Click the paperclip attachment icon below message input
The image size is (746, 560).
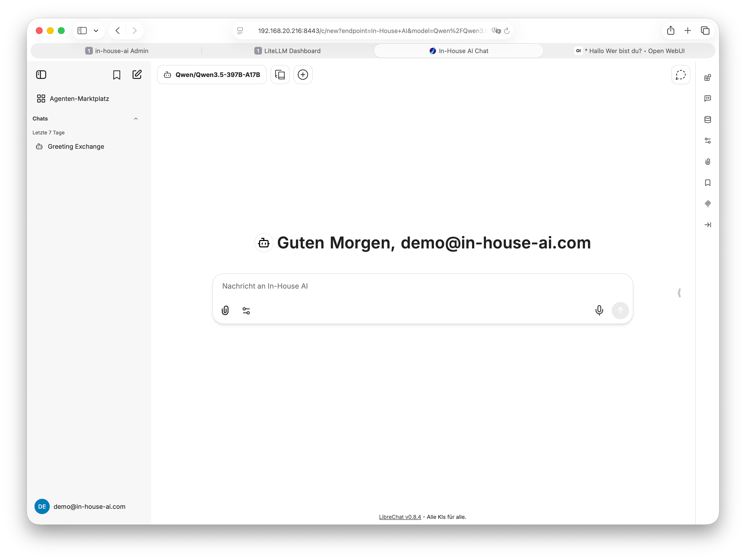[x=225, y=310]
